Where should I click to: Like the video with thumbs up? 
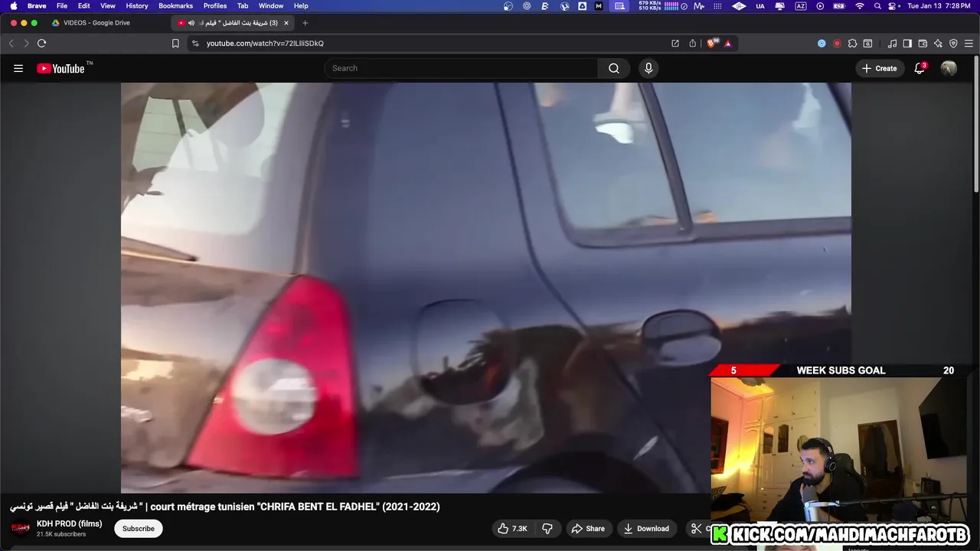pyautogui.click(x=512, y=529)
